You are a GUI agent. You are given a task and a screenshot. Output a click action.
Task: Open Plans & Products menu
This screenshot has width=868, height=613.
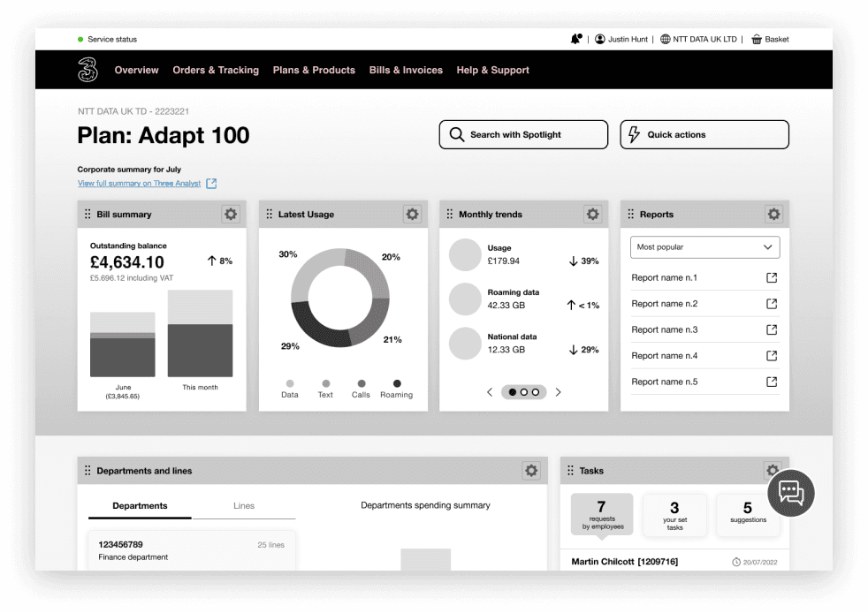pos(314,71)
